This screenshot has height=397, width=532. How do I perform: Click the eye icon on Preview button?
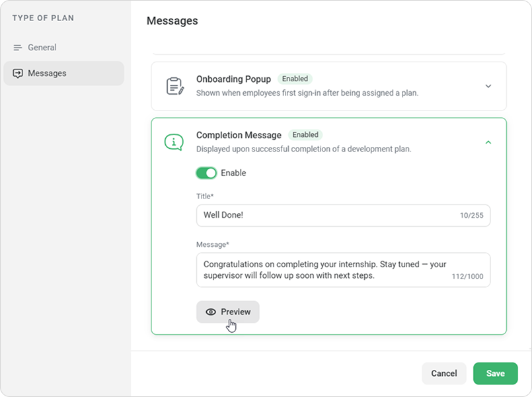pos(211,312)
